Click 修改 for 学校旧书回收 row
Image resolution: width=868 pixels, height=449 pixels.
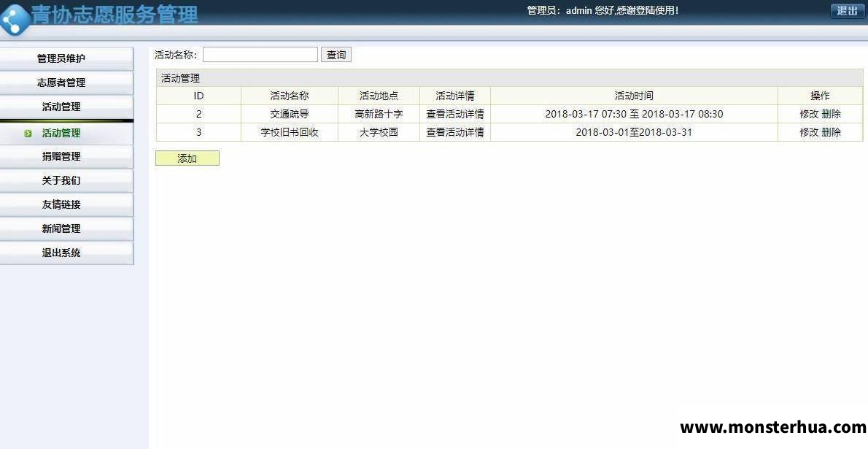(809, 132)
